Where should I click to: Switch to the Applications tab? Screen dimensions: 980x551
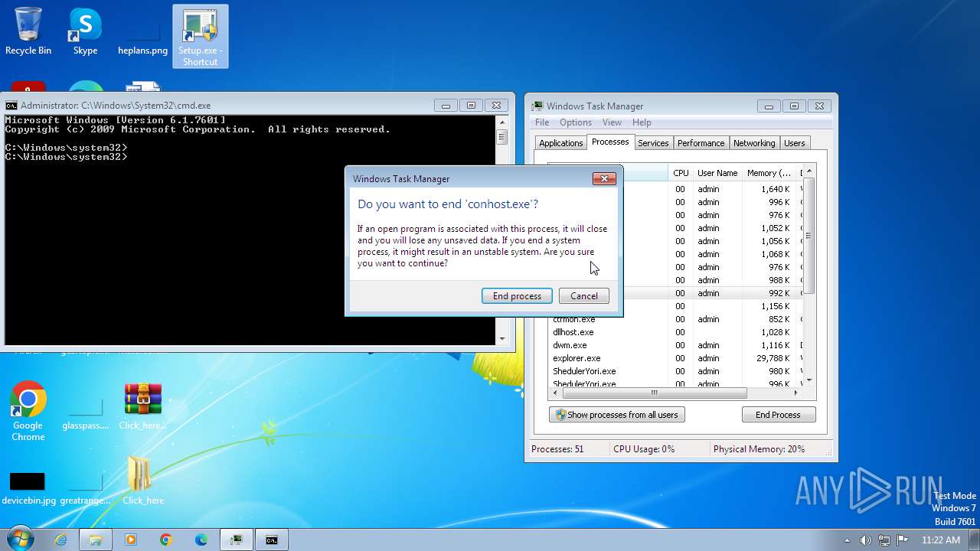pyautogui.click(x=560, y=143)
